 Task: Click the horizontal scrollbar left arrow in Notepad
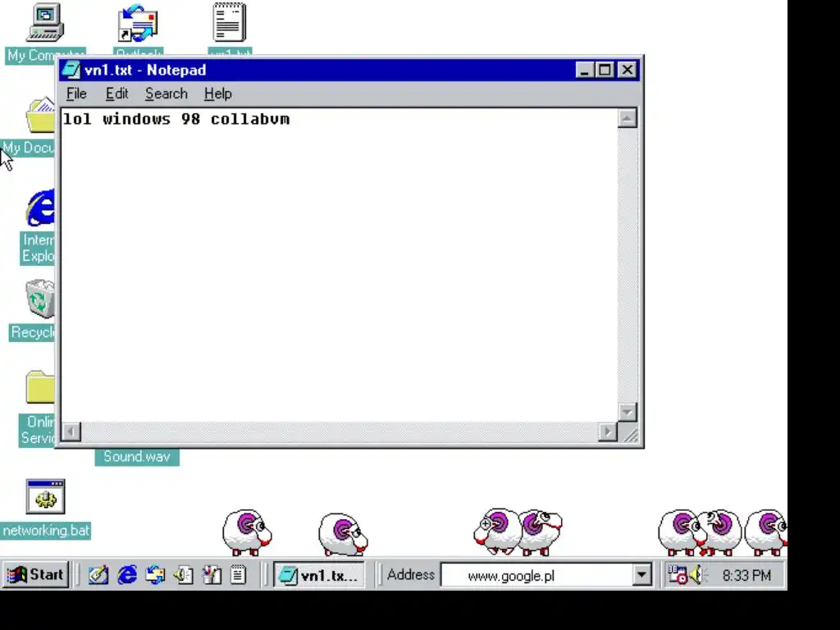(71, 431)
